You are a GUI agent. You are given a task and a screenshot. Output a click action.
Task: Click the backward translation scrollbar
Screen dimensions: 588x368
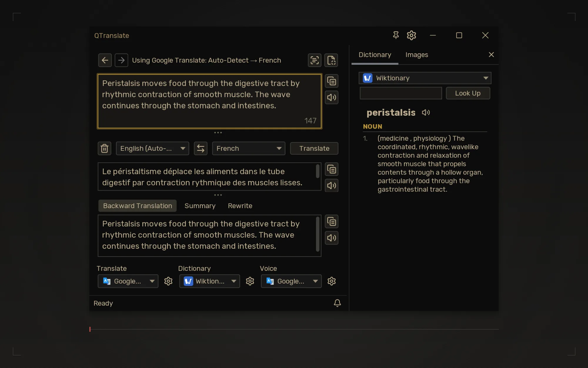318,234
